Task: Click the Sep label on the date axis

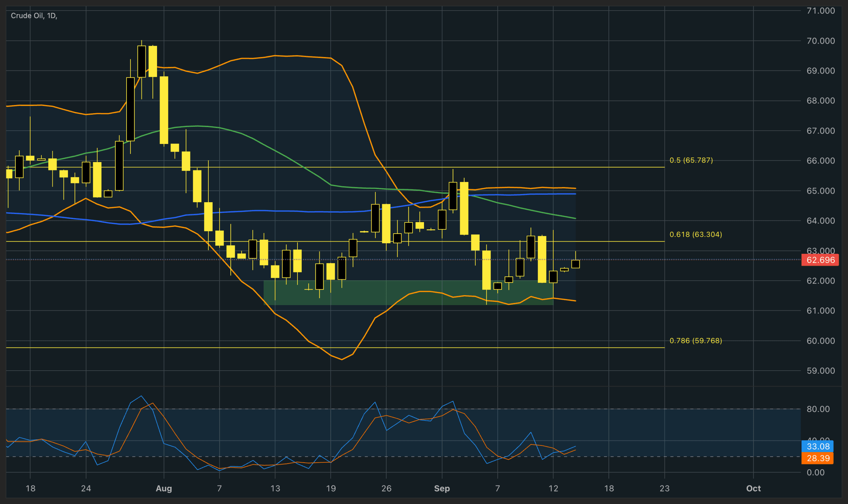Action: pos(442,488)
